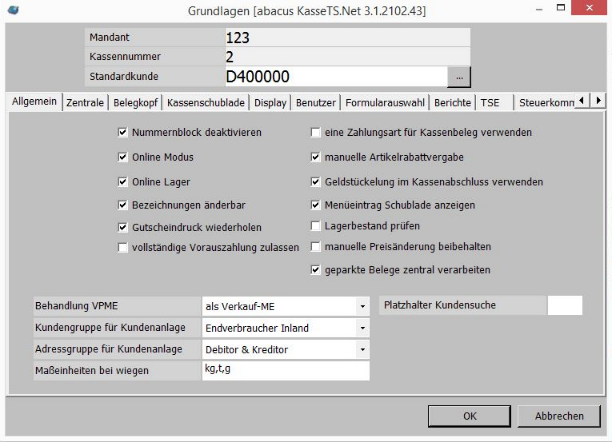Disable the Online Modus checkbox
Screen dimensions: 612x442
[x=122, y=157]
